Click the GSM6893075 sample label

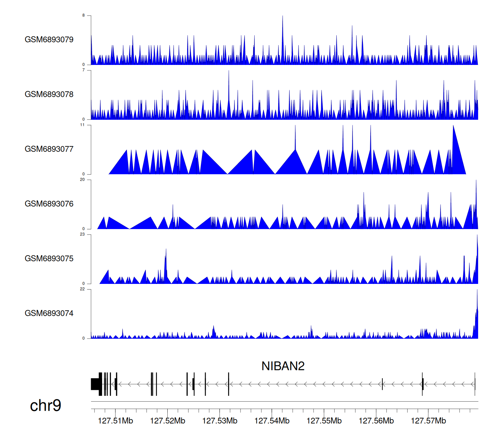[x=49, y=259]
